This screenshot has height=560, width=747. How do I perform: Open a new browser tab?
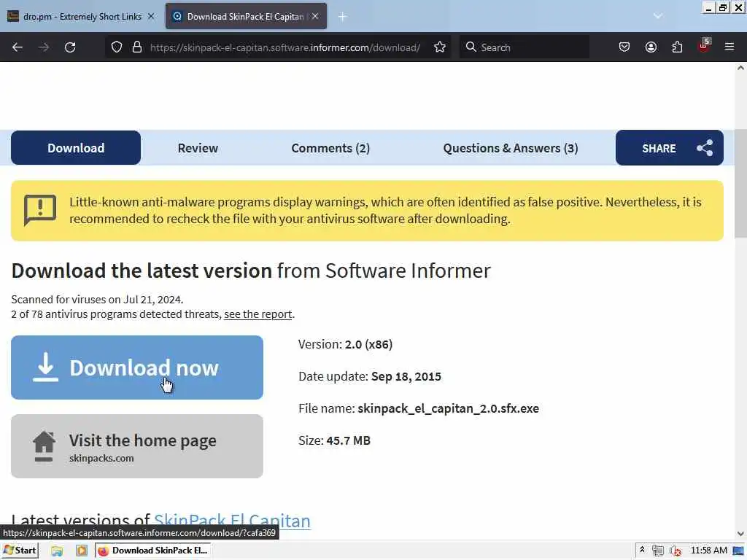coord(343,17)
